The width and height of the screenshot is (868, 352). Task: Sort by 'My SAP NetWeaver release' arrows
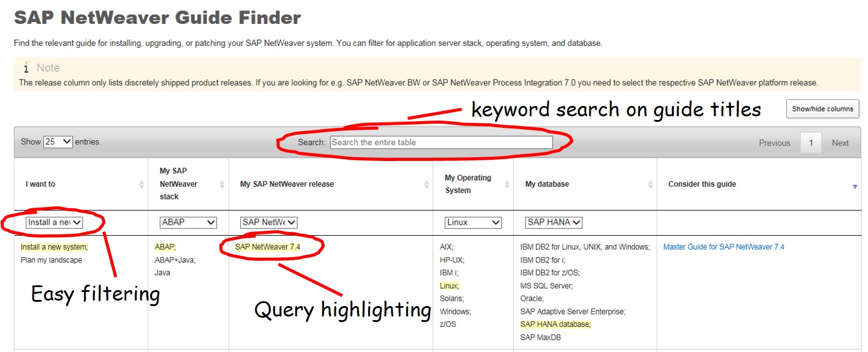pos(426,184)
